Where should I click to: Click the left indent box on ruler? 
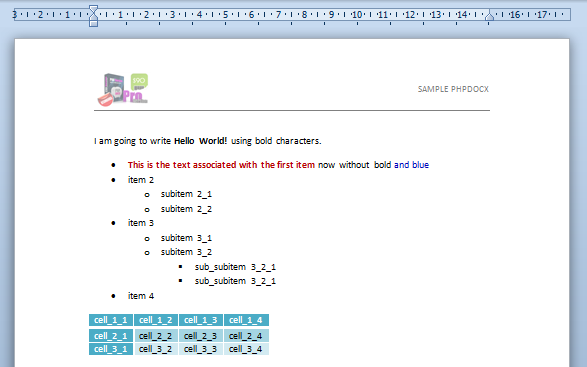coord(93,24)
